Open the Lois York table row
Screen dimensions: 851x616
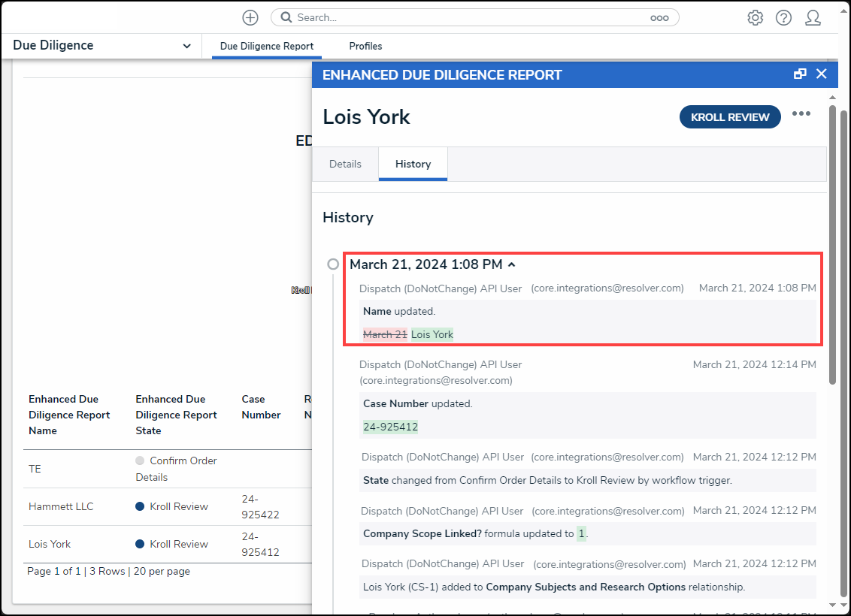click(168, 544)
